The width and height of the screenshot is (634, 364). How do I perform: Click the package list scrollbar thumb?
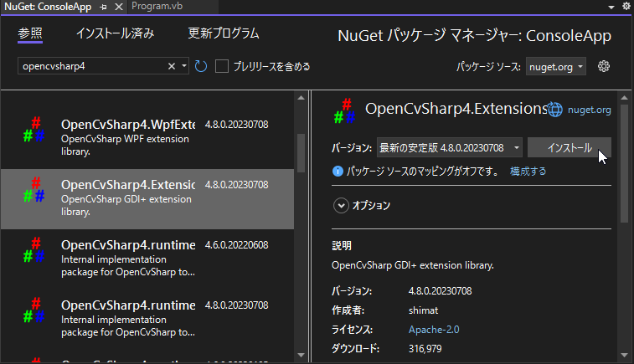[x=301, y=153]
